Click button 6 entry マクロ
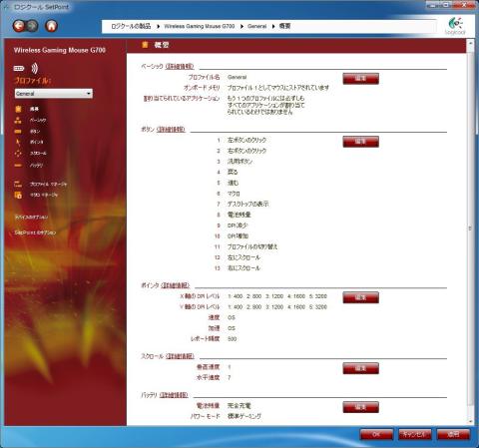 tap(234, 194)
